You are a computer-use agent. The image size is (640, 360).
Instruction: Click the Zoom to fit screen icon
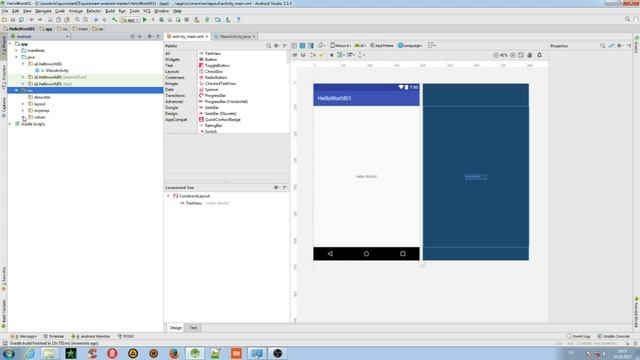521,55
